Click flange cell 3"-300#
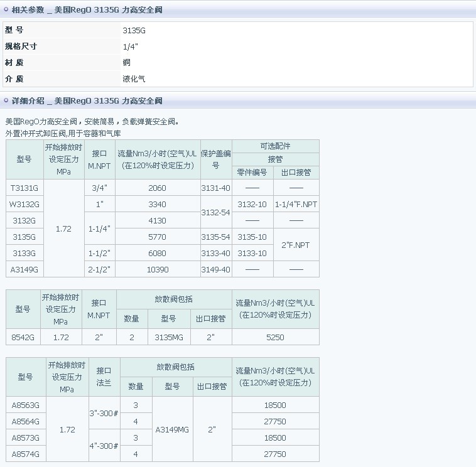Image resolution: width=476 pixels, height=467 pixels. [x=104, y=413]
